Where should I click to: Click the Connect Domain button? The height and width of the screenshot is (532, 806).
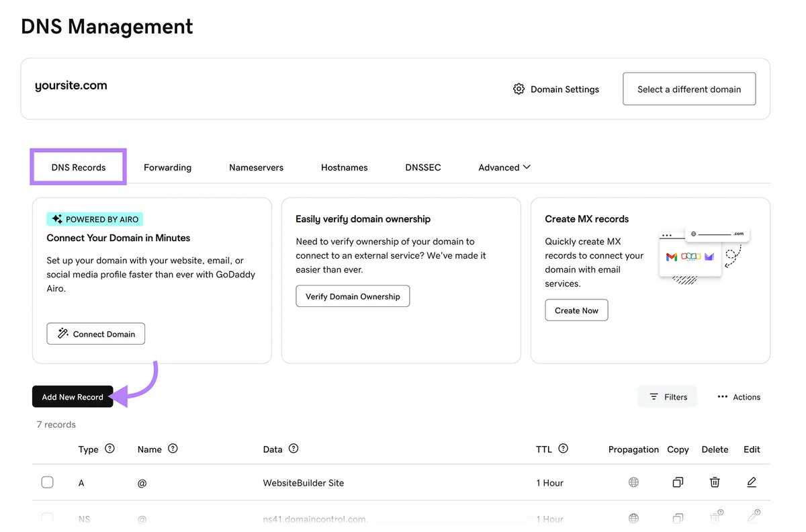click(x=96, y=334)
